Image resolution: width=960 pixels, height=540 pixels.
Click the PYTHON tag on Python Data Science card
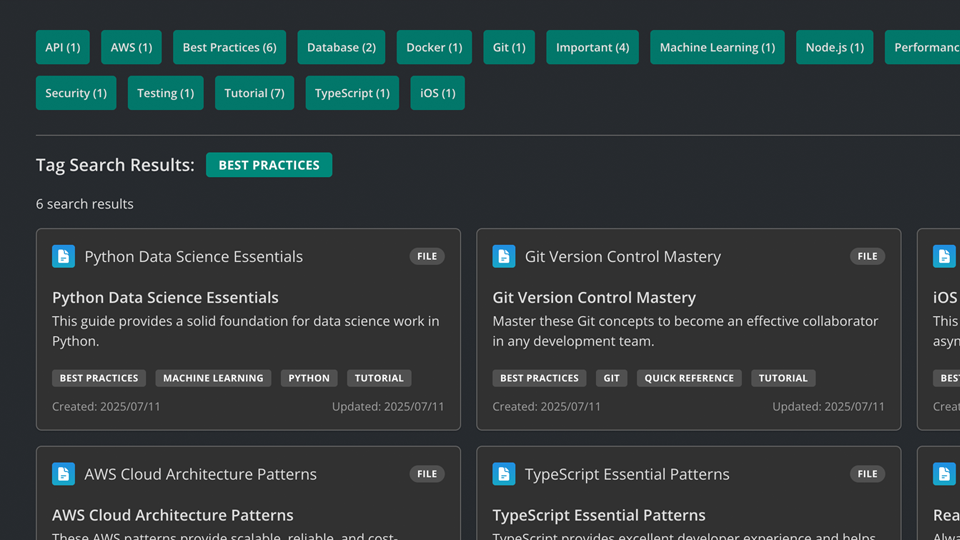tap(309, 378)
